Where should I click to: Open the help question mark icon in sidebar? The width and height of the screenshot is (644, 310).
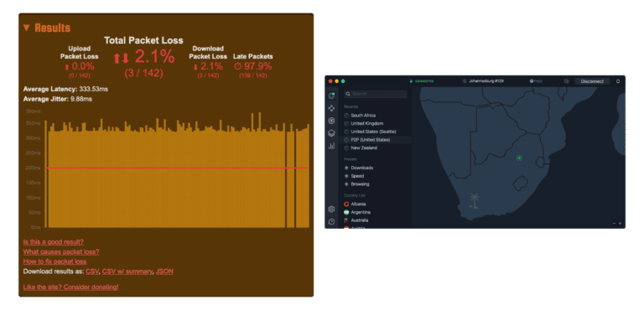(332, 222)
